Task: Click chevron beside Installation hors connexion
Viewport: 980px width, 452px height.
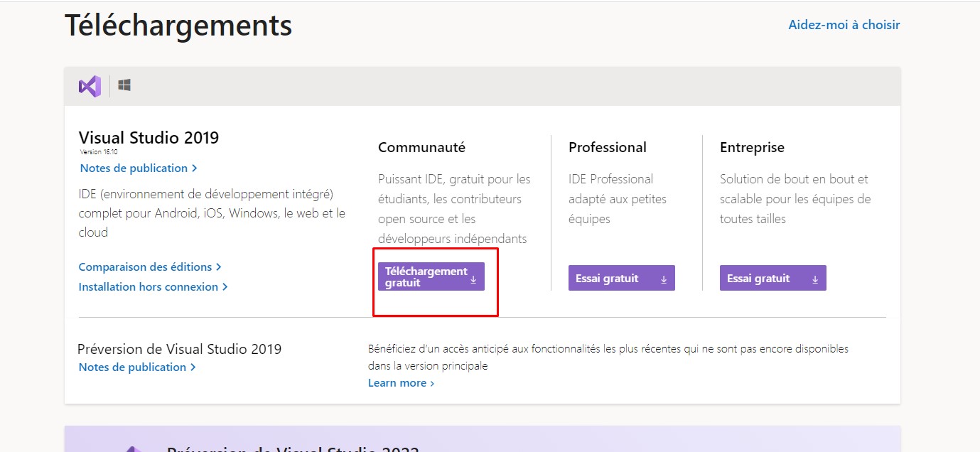Action: point(225,287)
